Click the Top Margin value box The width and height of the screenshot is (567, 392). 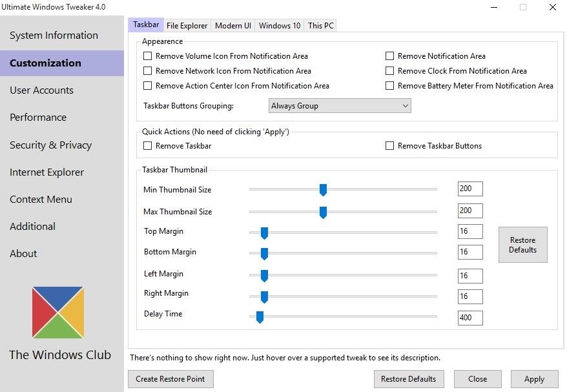click(470, 231)
